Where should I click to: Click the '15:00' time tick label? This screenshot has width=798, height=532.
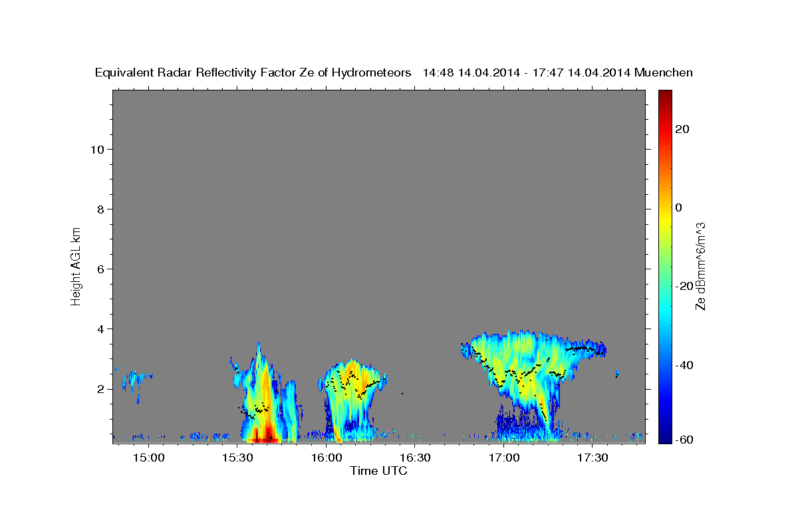[148, 458]
